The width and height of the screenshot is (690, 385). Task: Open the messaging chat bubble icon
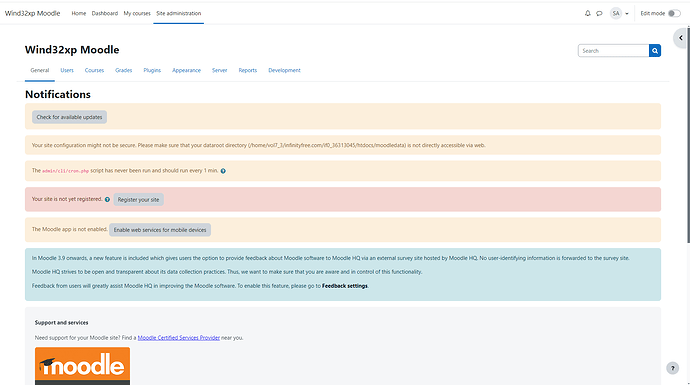pos(599,13)
